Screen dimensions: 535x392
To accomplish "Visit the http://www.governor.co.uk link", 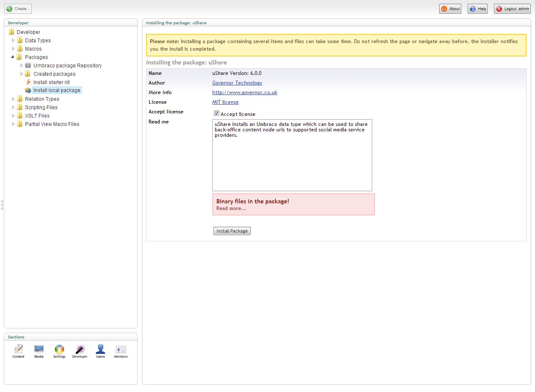I will coord(244,92).
